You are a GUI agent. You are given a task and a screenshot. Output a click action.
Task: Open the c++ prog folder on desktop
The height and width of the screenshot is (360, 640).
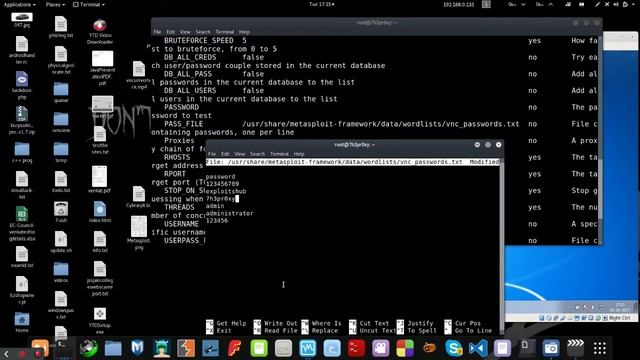[22, 153]
